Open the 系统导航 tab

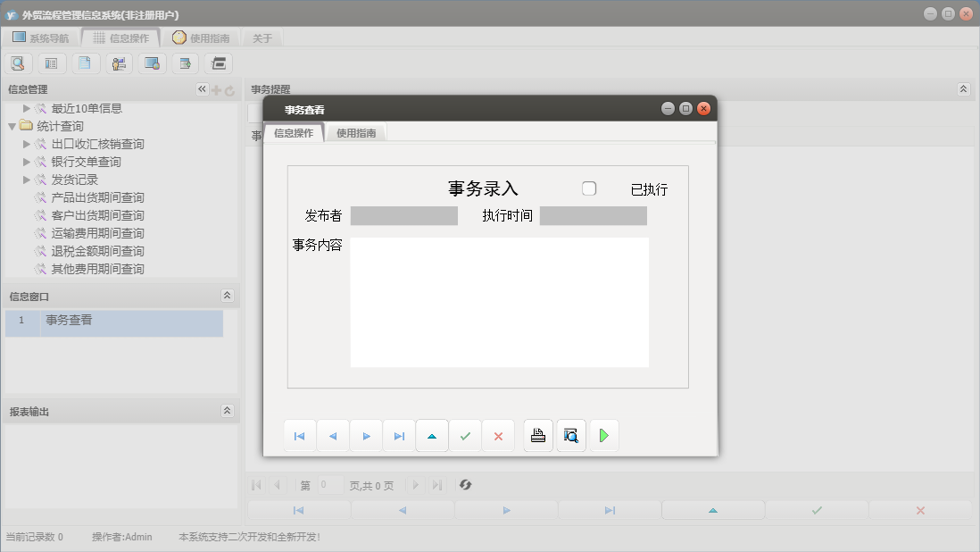coord(42,38)
